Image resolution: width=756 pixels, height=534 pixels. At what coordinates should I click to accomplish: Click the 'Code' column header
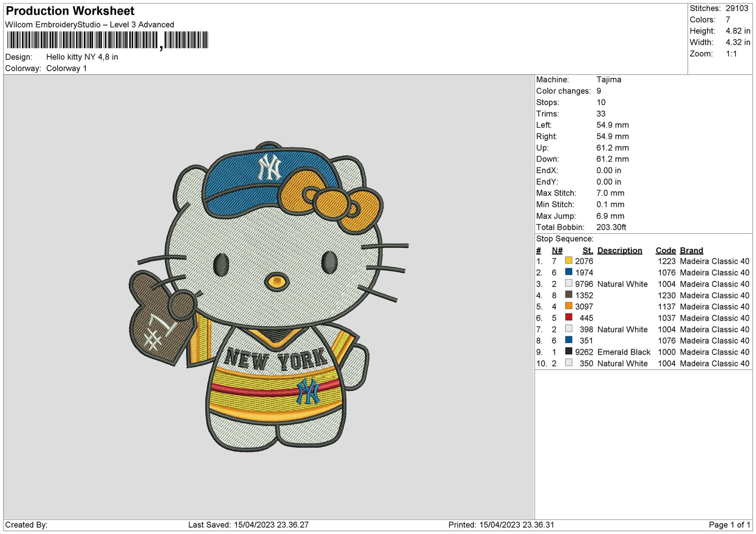click(665, 251)
